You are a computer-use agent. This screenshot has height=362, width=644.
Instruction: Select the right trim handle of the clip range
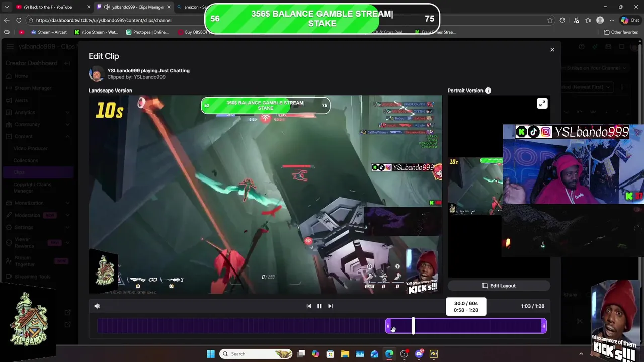(x=544, y=326)
